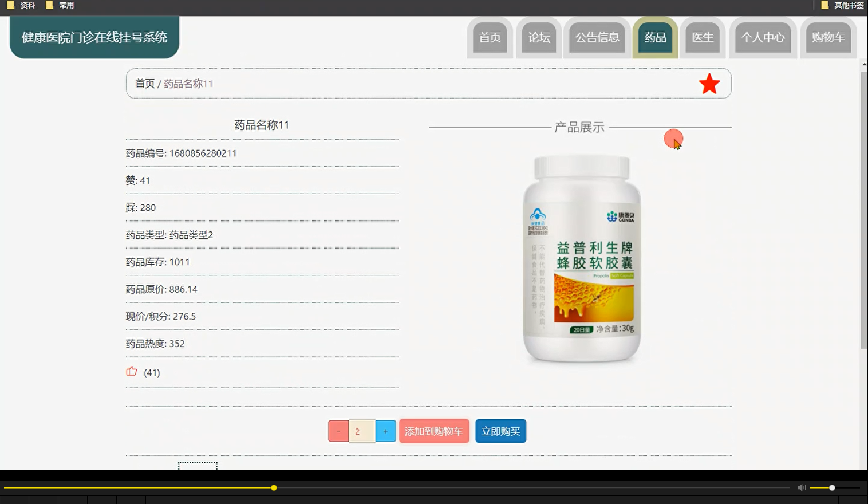Click the red star favorite icon
The image size is (868, 504).
pos(710,83)
